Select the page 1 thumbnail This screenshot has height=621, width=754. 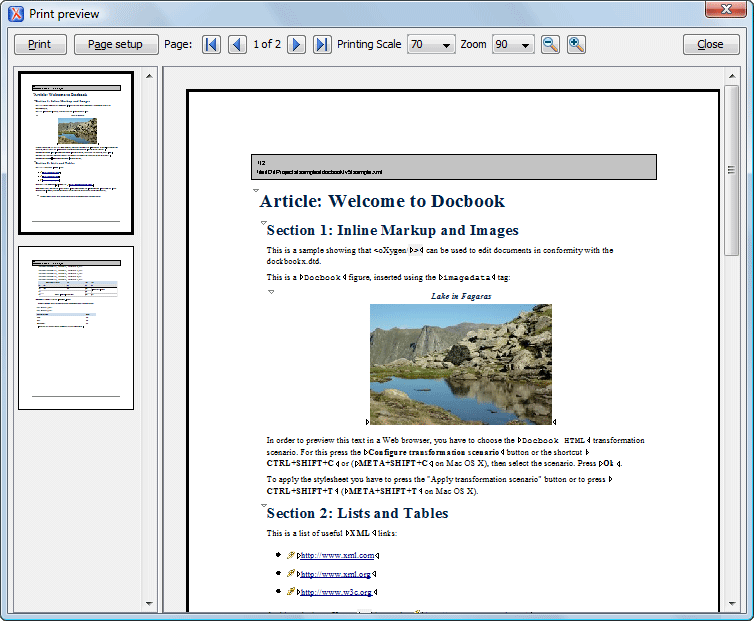pyautogui.click(x=76, y=153)
